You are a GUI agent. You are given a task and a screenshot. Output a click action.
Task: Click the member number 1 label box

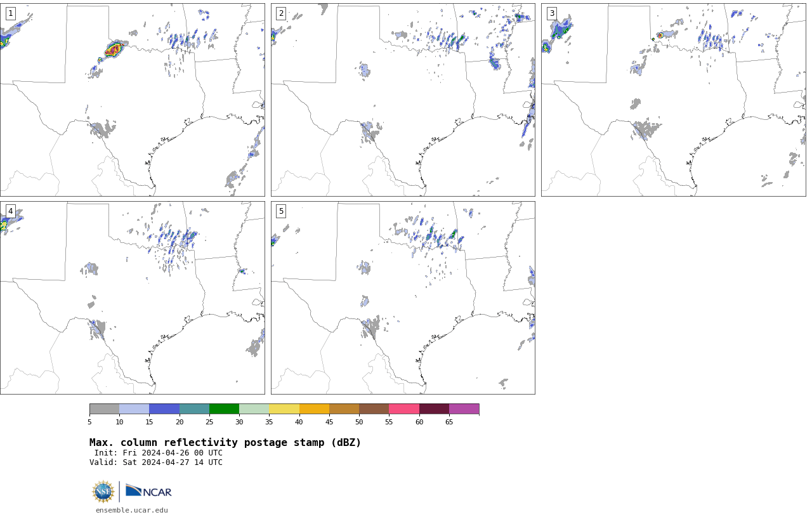[10, 13]
